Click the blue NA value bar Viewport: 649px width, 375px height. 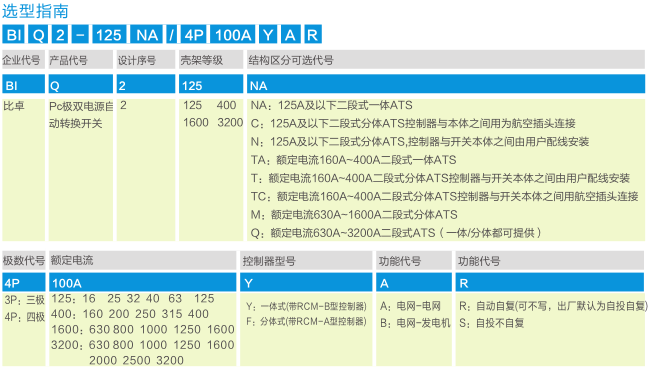tap(446, 84)
